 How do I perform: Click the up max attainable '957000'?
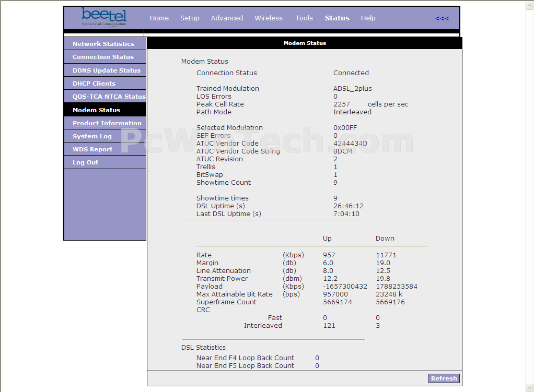[335, 294]
